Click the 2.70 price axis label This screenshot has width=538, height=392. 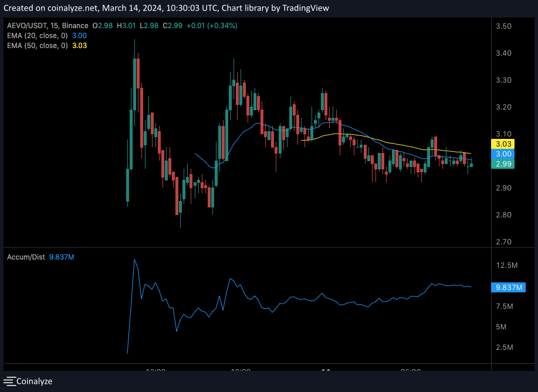point(504,241)
